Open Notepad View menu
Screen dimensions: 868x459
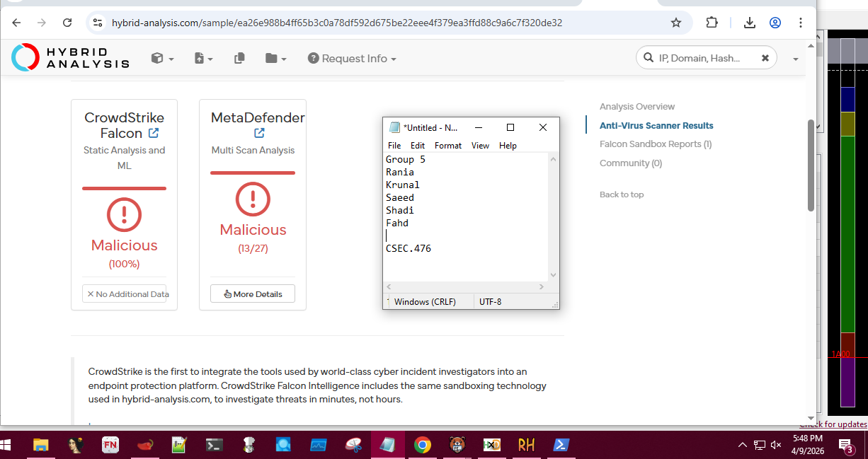coord(480,145)
